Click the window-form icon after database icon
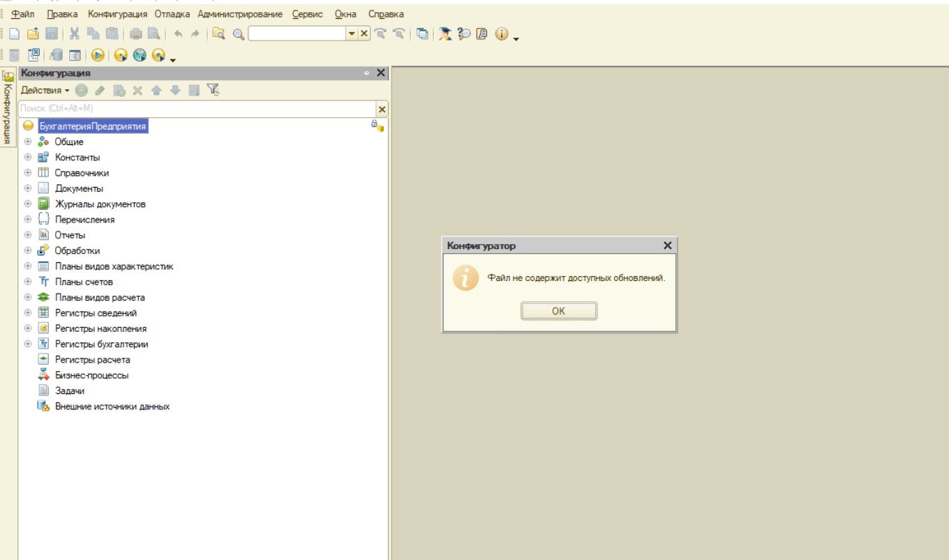The image size is (949, 560). pyautogui.click(x=75, y=55)
